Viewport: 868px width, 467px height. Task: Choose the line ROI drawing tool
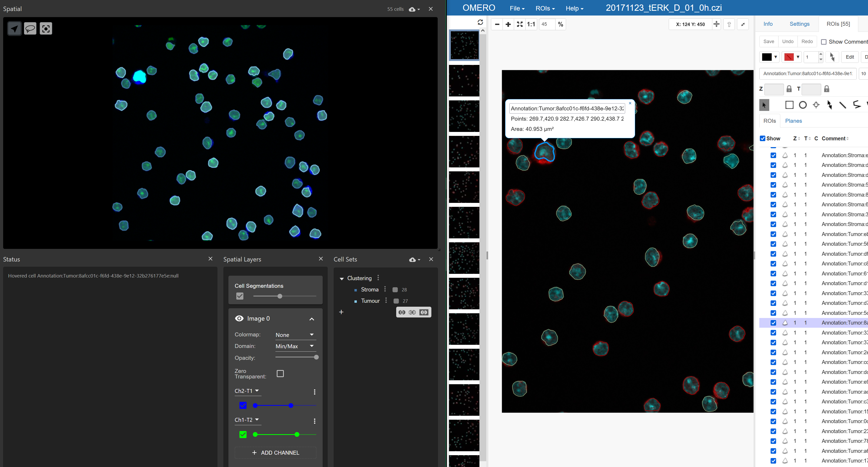(843, 105)
